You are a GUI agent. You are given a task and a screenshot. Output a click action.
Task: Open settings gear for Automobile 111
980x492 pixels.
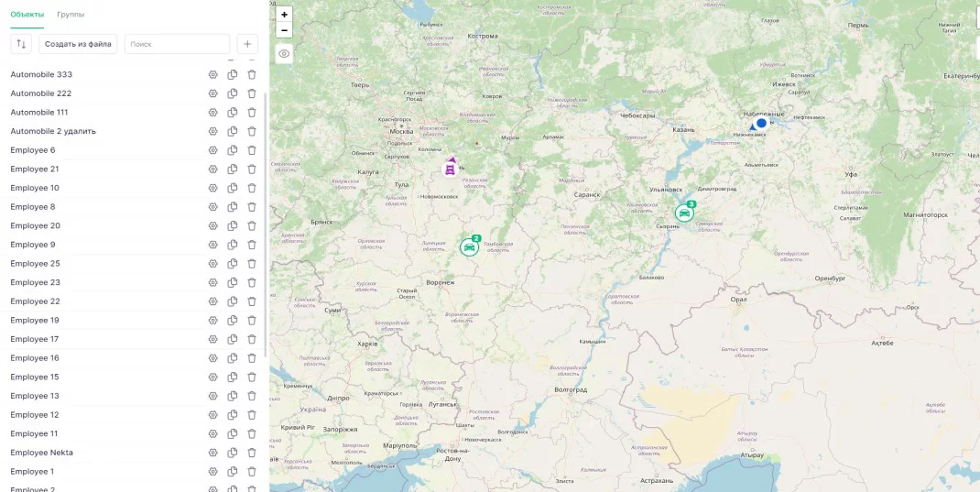point(213,113)
